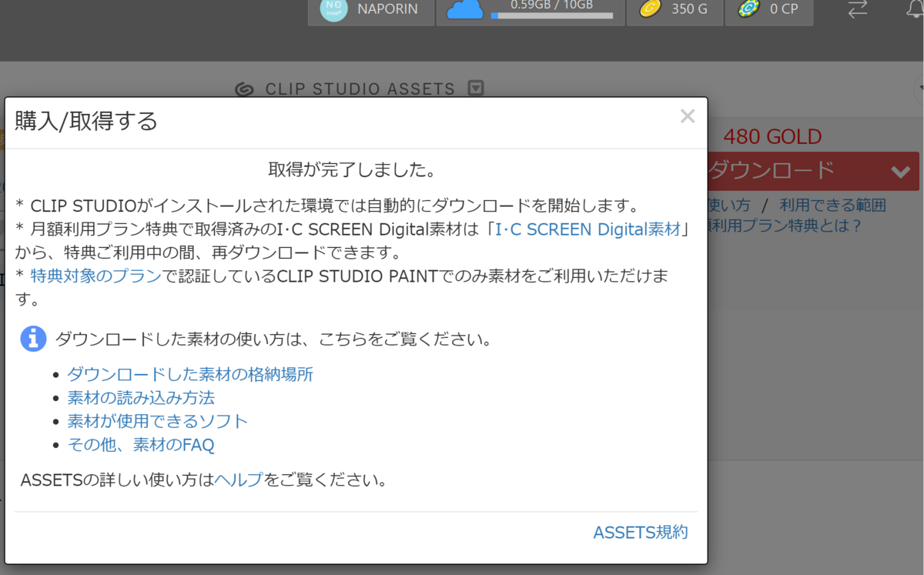Viewport: 924px width, 575px height.
Task: Expand the ダウンロード button chevron
Action: point(901,172)
